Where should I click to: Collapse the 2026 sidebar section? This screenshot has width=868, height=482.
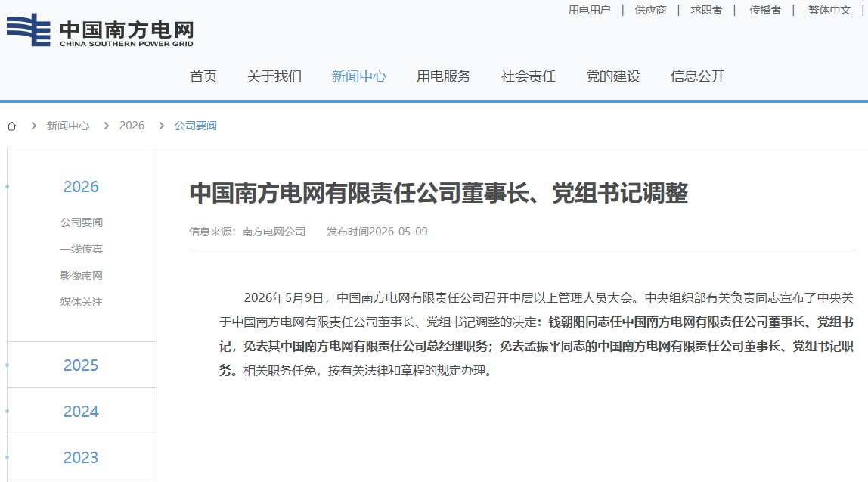tap(81, 187)
